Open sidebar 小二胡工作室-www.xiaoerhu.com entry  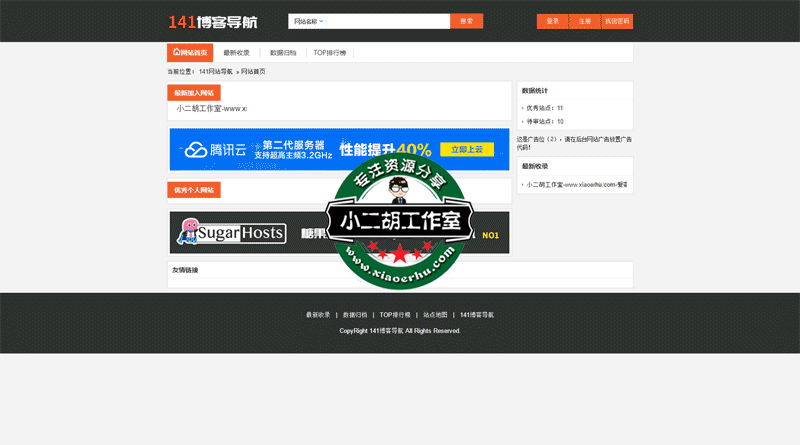click(577, 185)
